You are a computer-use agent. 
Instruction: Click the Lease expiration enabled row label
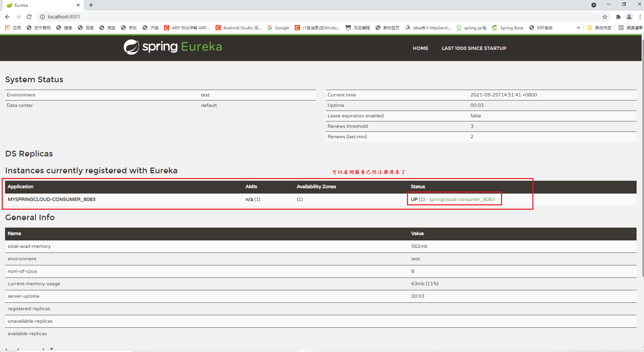[355, 116]
